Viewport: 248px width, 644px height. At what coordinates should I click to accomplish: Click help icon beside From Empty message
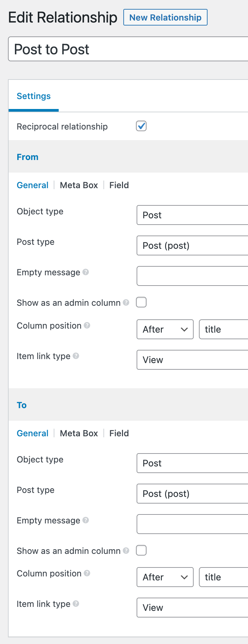pos(86,272)
